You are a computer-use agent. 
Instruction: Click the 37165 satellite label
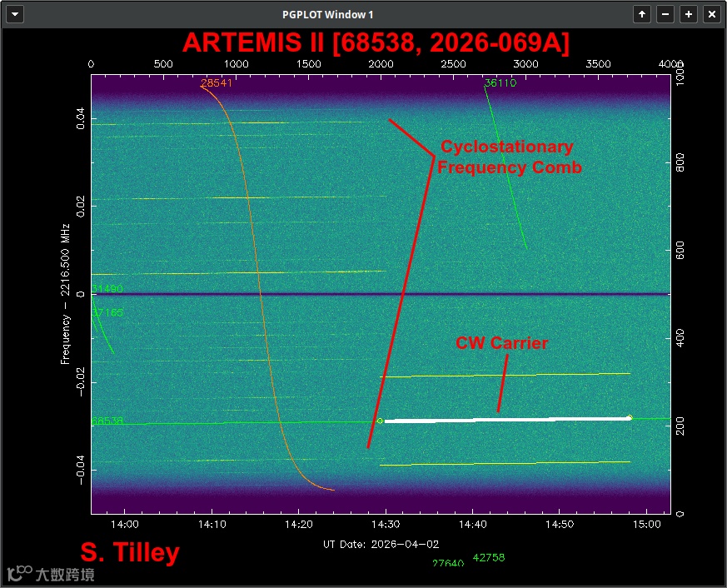[107, 312]
